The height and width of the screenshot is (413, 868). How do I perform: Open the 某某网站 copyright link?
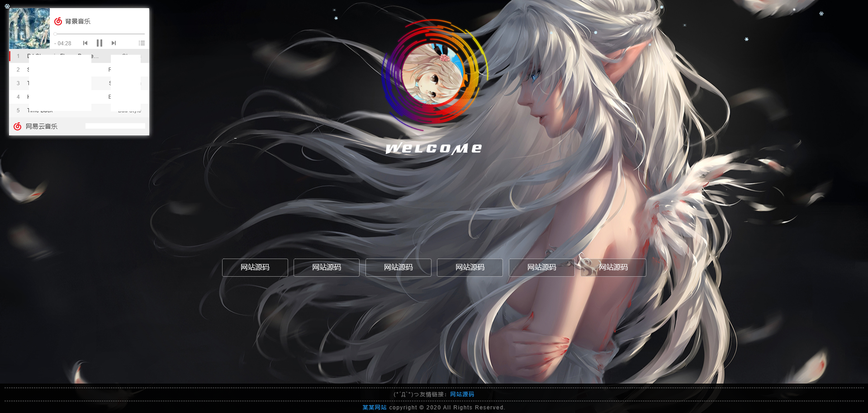click(x=375, y=408)
